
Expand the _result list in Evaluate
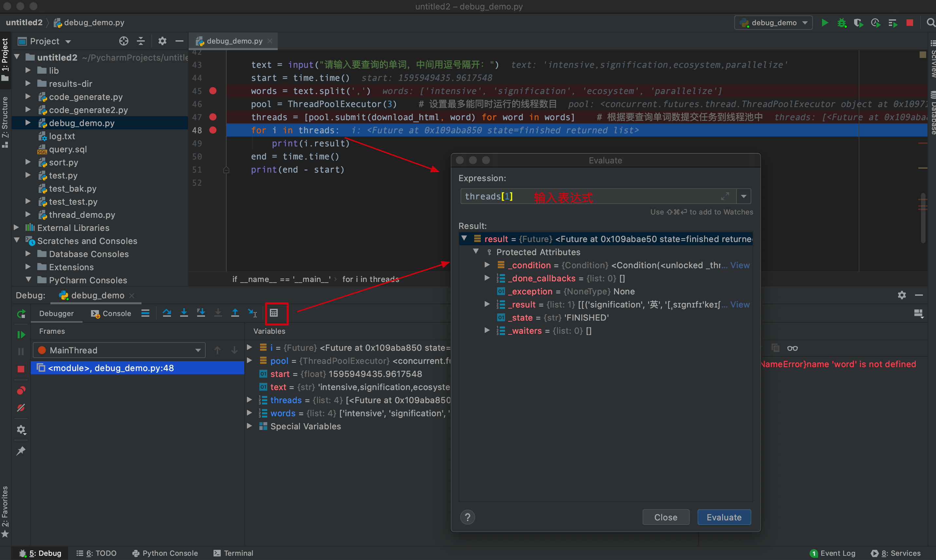point(487,304)
